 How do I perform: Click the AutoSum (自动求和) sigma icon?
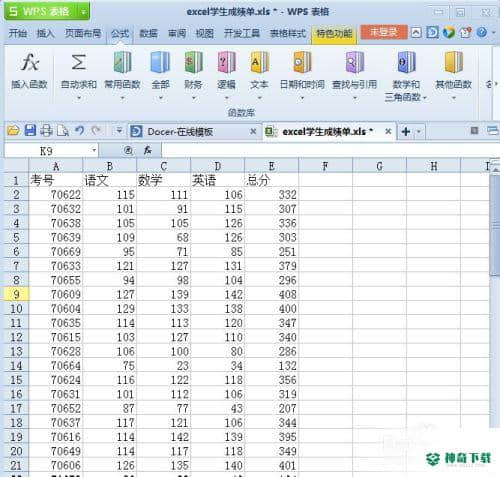click(x=78, y=62)
